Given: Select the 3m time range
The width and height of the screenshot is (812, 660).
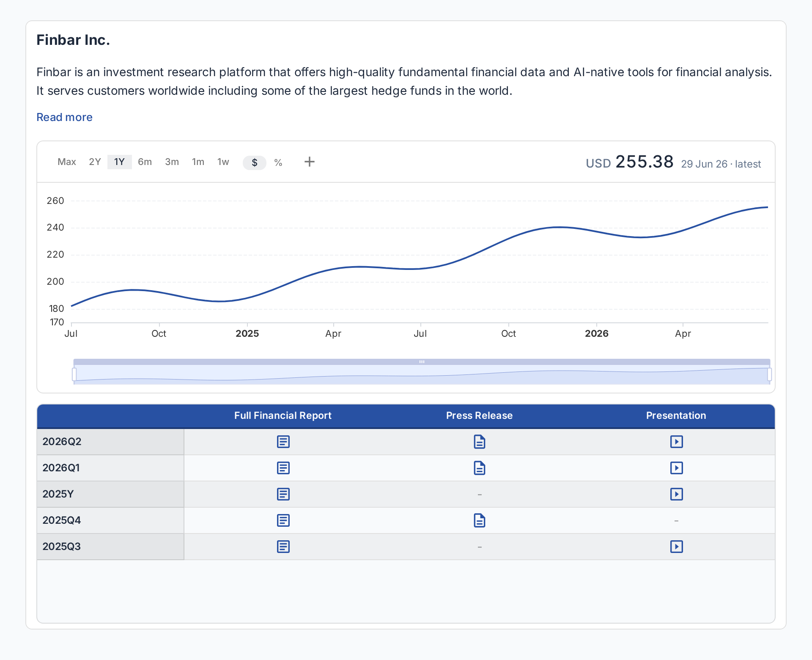Looking at the screenshot, I should point(172,162).
